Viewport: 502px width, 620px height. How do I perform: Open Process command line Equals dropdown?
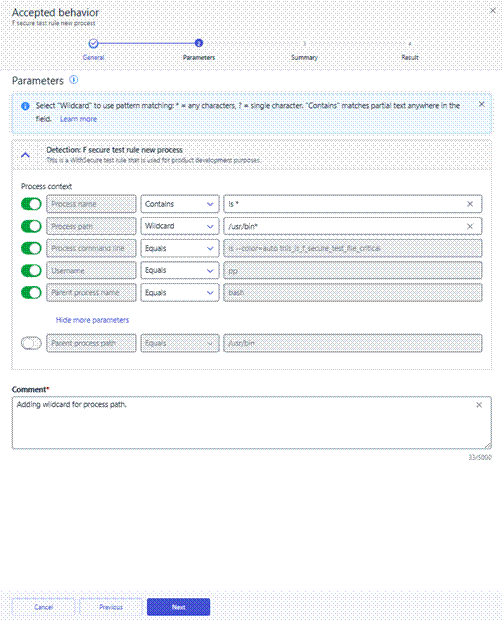click(180, 248)
